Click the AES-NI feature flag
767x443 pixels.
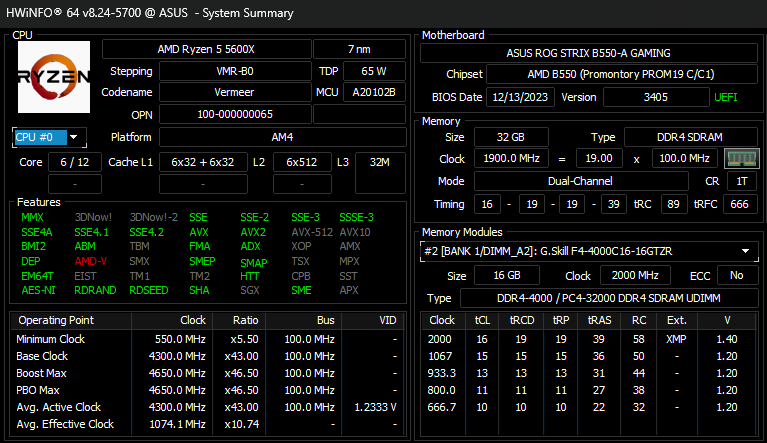click(38, 290)
